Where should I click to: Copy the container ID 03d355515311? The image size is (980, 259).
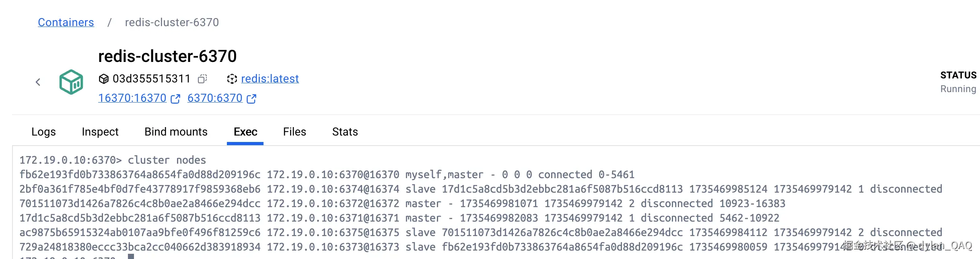202,79
